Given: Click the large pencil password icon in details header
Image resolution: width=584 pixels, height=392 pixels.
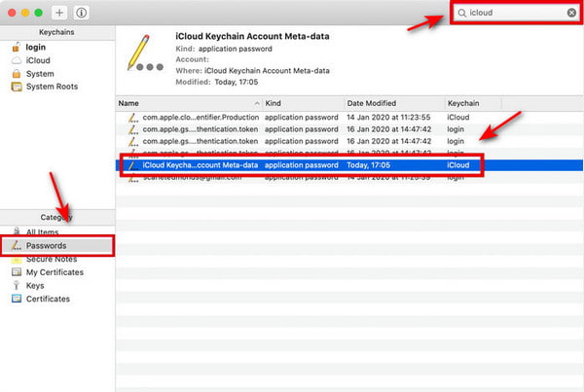Looking at the screenshot, I should click(x=145, y=53).
